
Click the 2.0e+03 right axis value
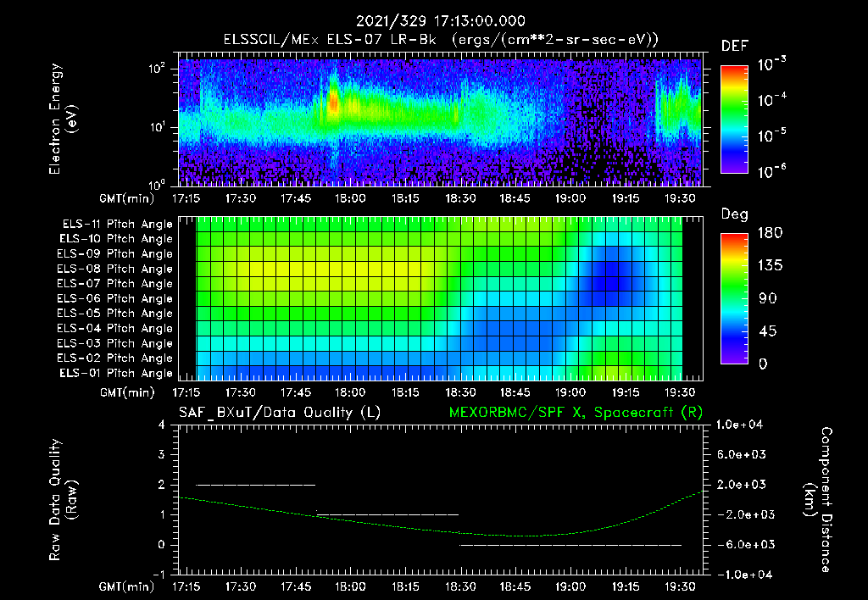742,484
